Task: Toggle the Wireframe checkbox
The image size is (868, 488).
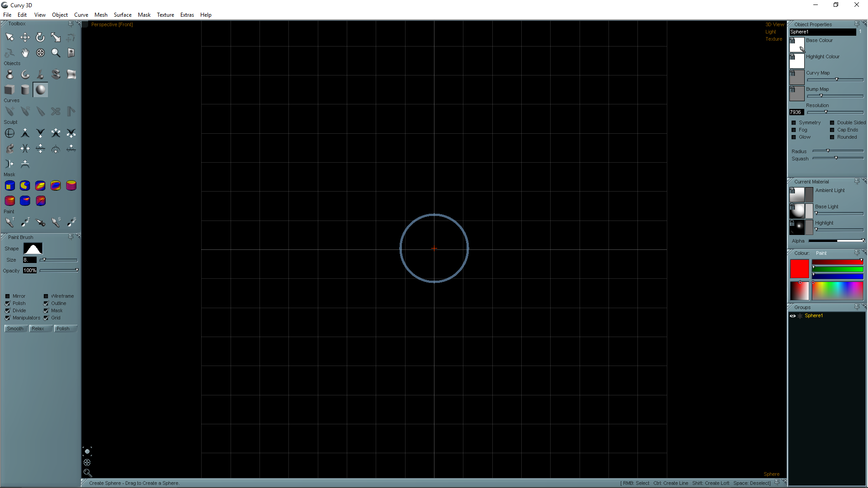Action: (x=46, y=296)
